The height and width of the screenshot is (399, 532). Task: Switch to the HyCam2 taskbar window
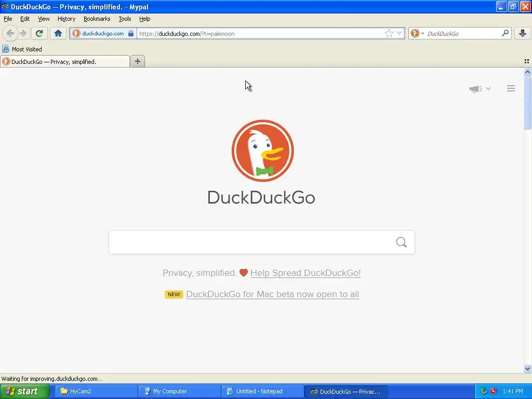tap(96, 391)
